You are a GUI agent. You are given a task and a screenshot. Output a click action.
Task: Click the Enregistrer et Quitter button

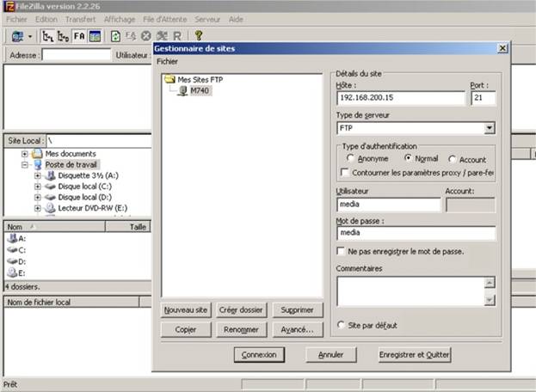415,355
